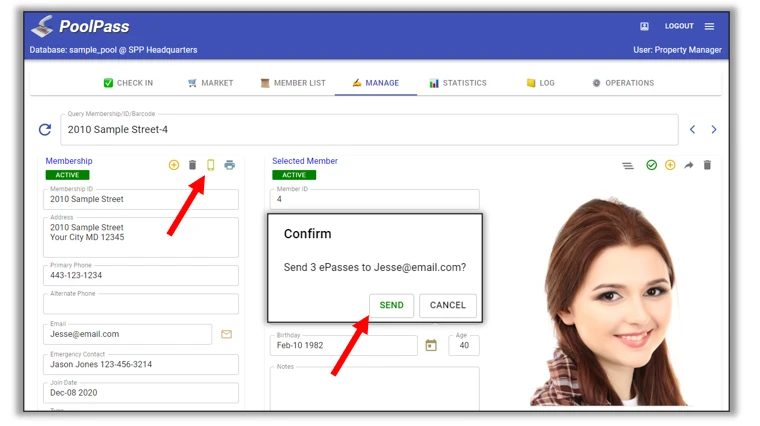Click the Logout link in the header

679,26
